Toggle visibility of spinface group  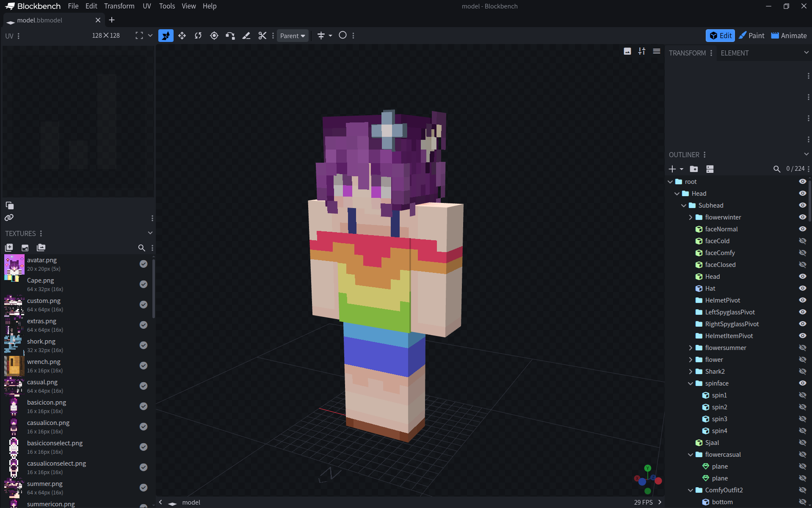tap(802, 383)
